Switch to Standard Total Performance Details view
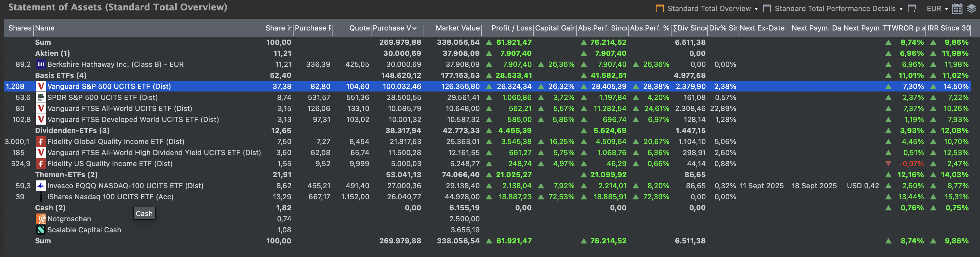Viewport: 980px width, 257px height. pos(835,9)
